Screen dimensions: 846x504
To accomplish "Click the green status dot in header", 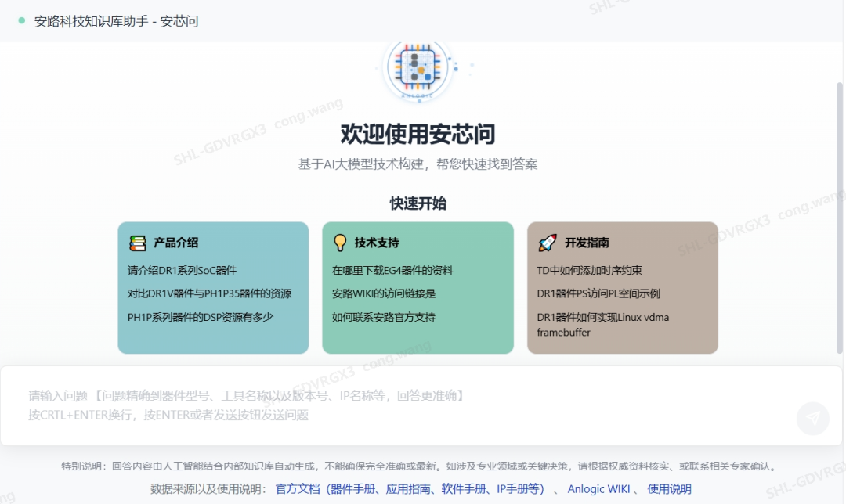I will [22, 21].
